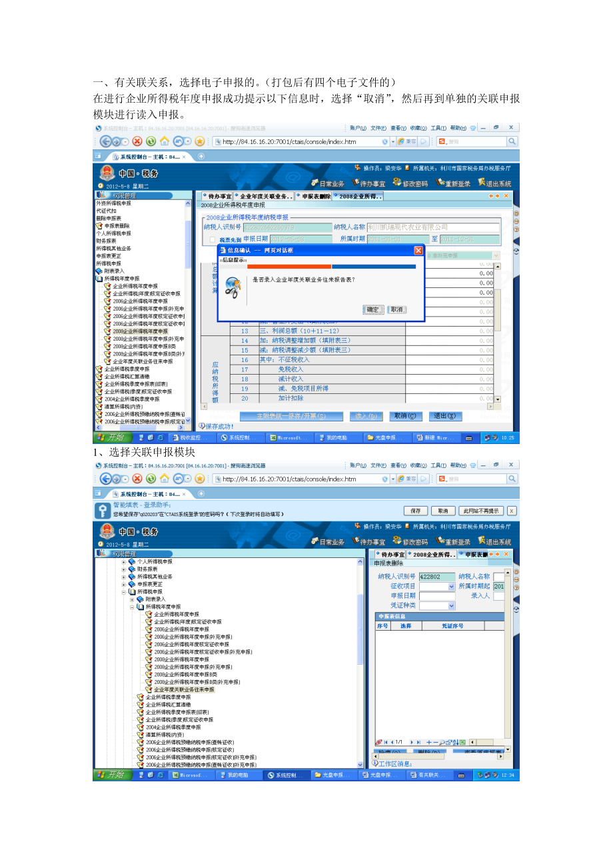Expand the 个人所得税申报 node in the bottom tree
The image size is (613, 868).
(123, 561)
